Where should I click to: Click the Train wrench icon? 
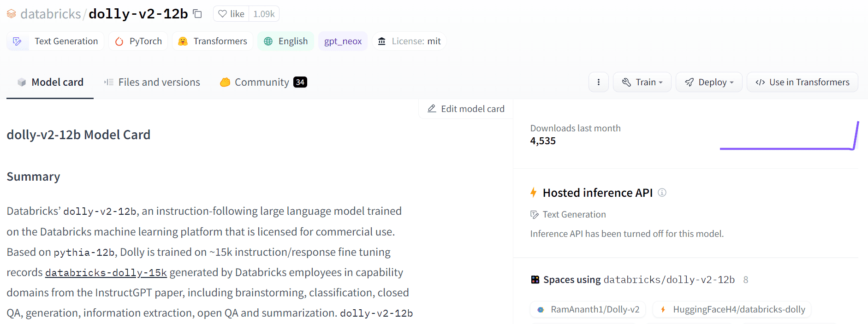click(626, 82)
